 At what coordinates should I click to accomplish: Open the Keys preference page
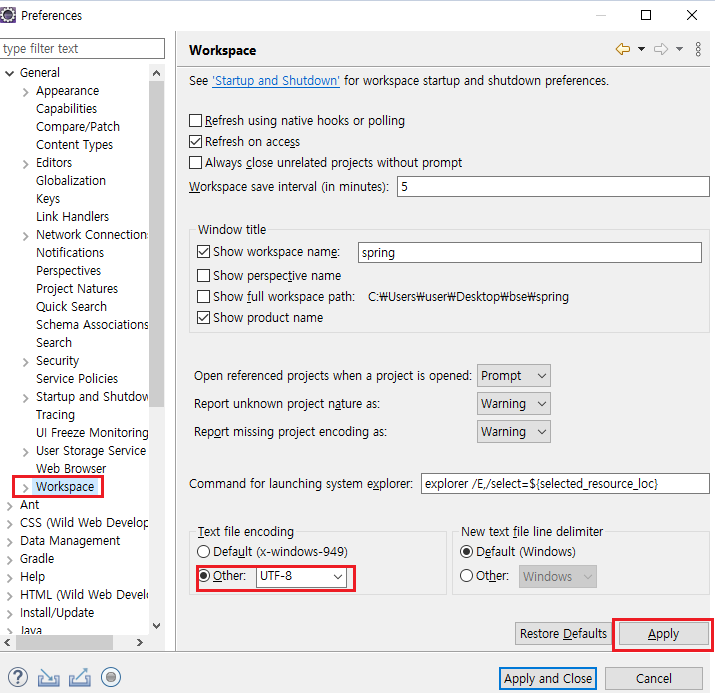point(48,198)
